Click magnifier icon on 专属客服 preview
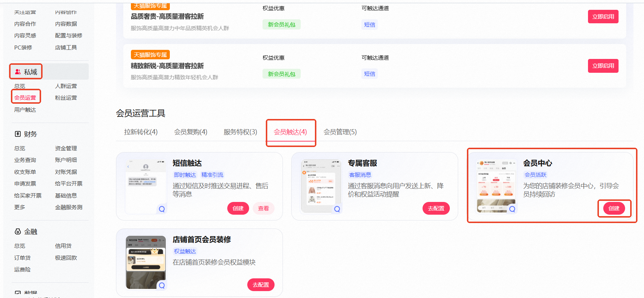The height and width of the screenshot is (298, 644). click(x=337, y=209)
